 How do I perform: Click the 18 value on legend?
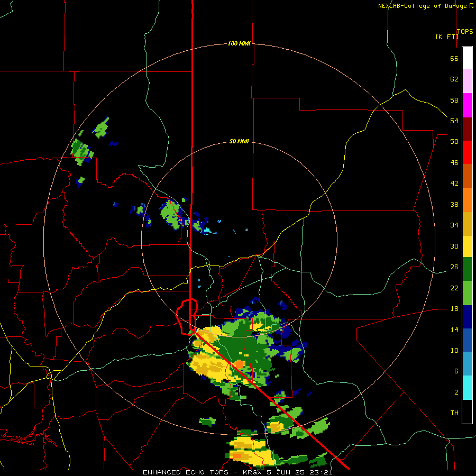click(454, 308)
